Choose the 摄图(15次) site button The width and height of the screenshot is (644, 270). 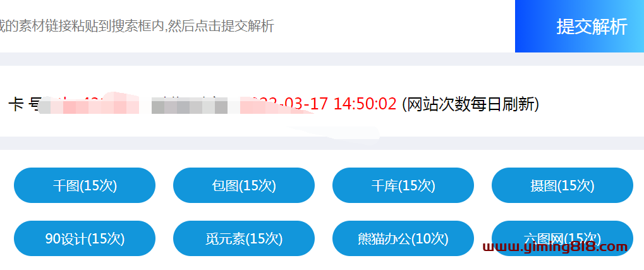tap(562, 185)
